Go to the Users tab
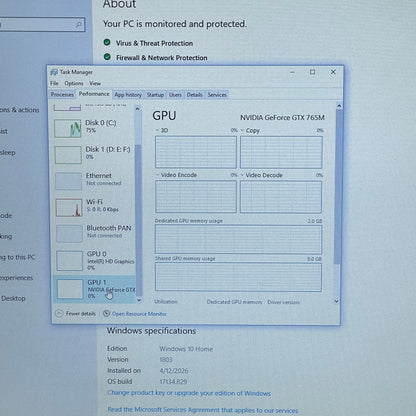 click(175, 95)
